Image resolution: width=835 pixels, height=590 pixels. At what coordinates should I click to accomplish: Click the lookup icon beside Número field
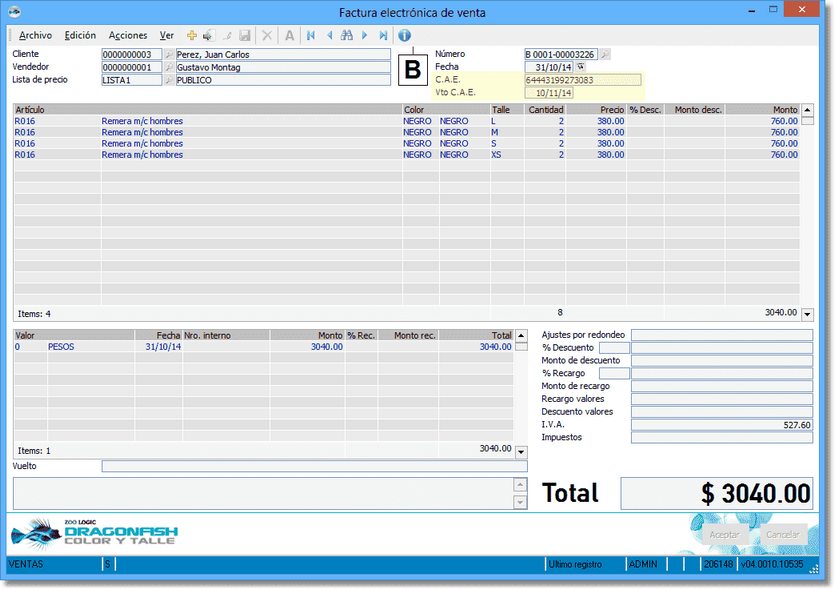[x=605, y=54]
